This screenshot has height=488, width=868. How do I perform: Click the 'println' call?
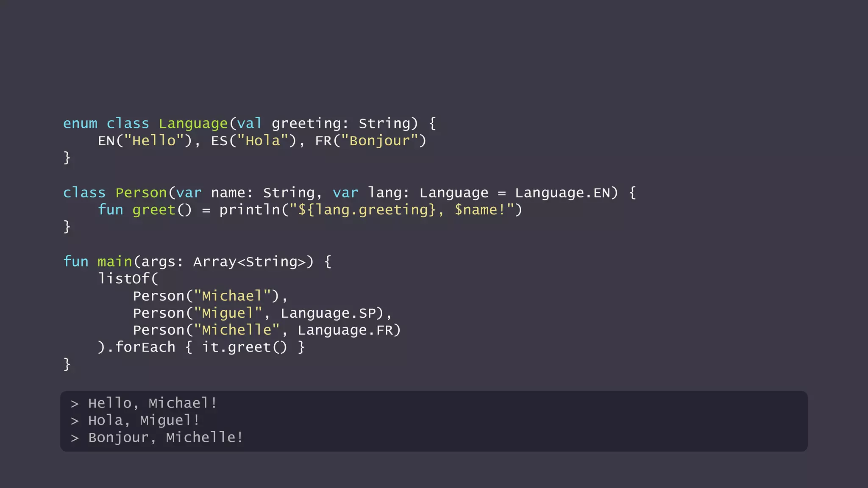250,210
